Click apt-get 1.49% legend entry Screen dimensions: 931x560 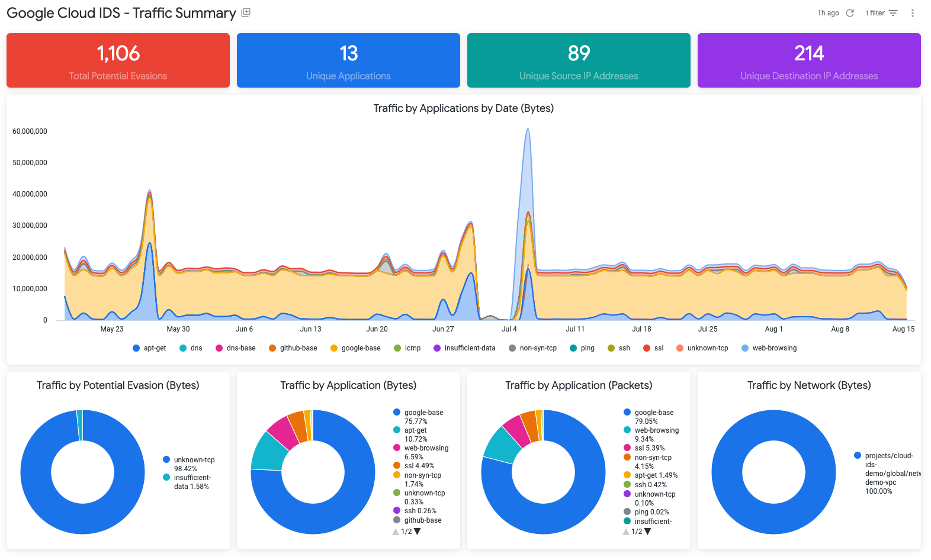coord(651,475)
